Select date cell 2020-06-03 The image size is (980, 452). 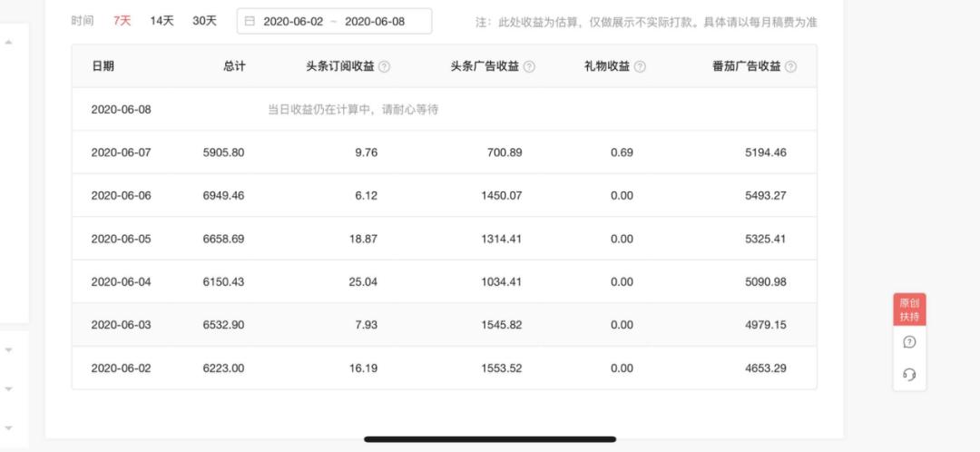coord(122,325)
